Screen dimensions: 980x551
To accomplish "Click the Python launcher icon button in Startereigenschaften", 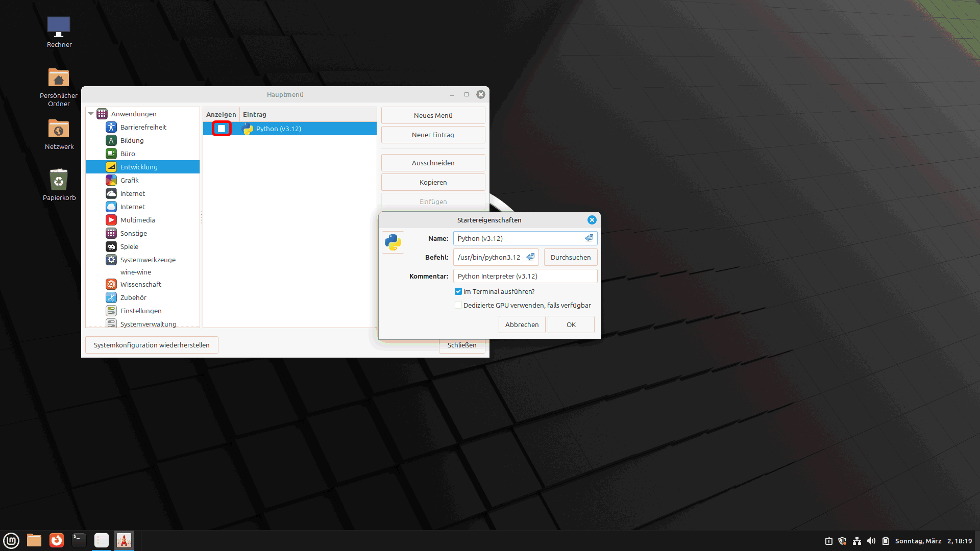I will pos(393,242).
